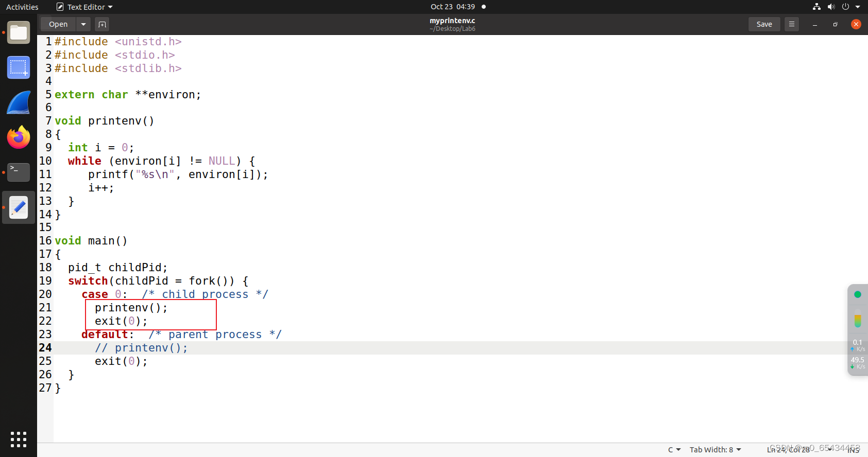The image size is (868, 457).
Task: Click the download speed 49.5 K/s readout
Action: tap(858, 363)
